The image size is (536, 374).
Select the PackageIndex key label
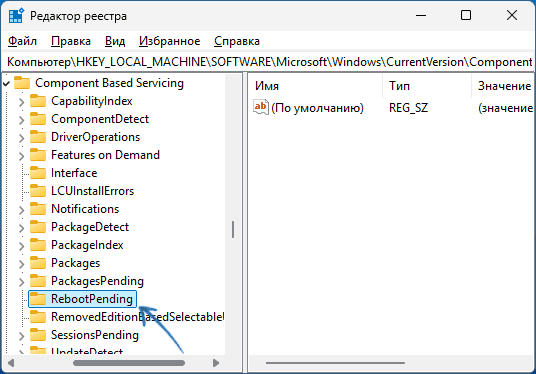pos(87,245)
